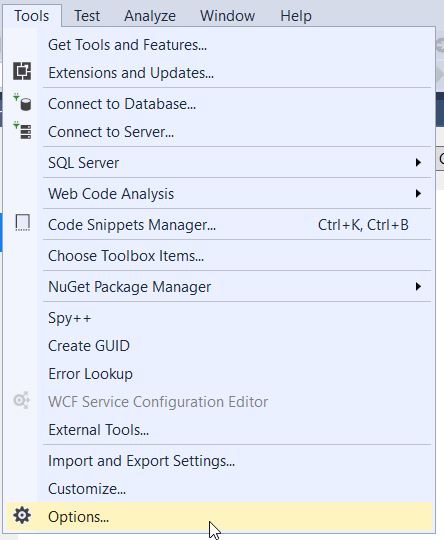Viewport: 444px width, 540px height.
Task: Expand the Web Code Analysis submenu arrow
Action: (x=418, y=194)
